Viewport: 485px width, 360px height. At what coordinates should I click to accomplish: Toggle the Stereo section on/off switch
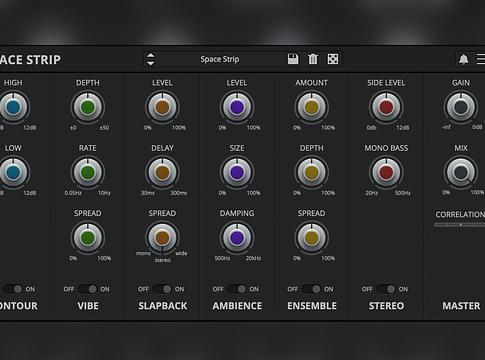[x=386, y=289]
